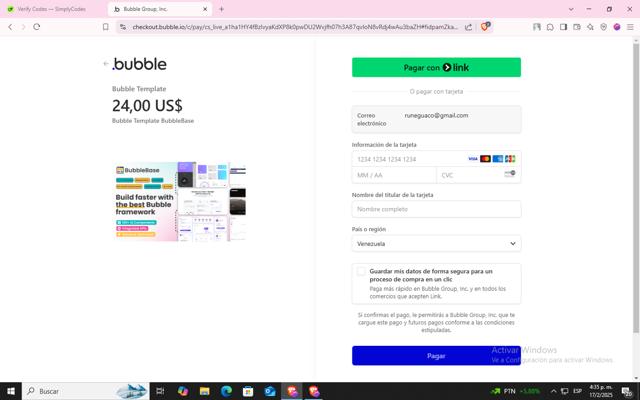The height and width of the screenshot is (400, 640).
Task: Open the tab search chevron in title bar
Action: [571, 9]
